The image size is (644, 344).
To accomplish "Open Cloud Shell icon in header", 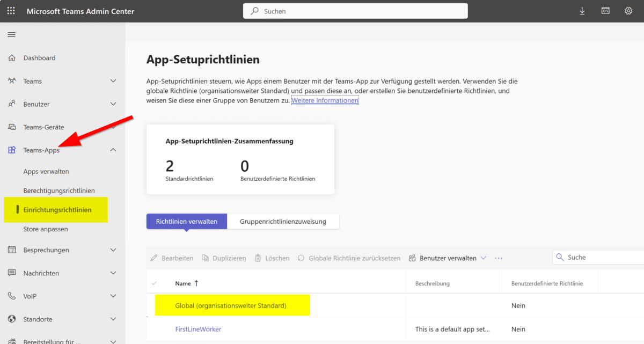I will (x=605, y=11).
